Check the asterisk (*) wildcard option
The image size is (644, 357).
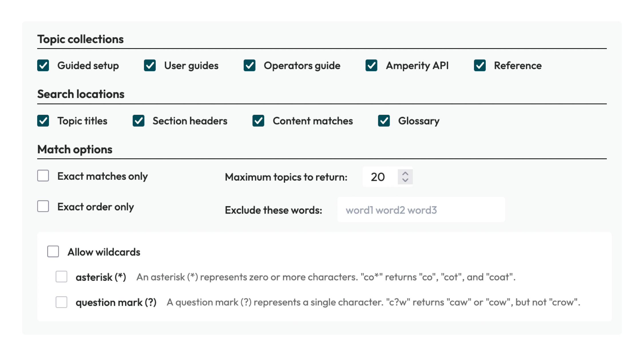tap(61, 277)
